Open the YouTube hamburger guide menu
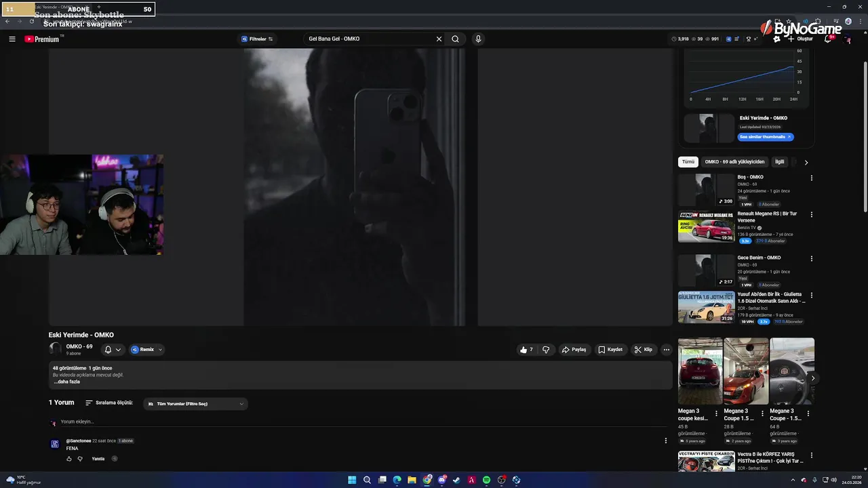This screenshot has height=488, width=868. [12, 39]
